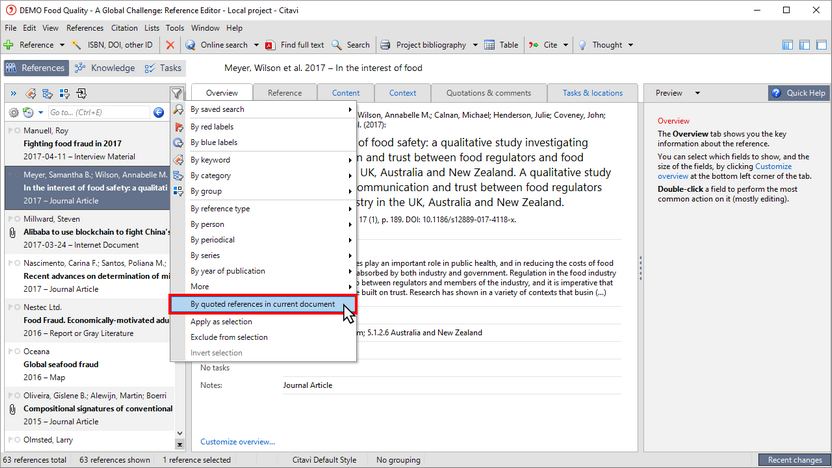Open the Project bibliography dropdown arrow
832x468 pixels.
pos(475,45)
